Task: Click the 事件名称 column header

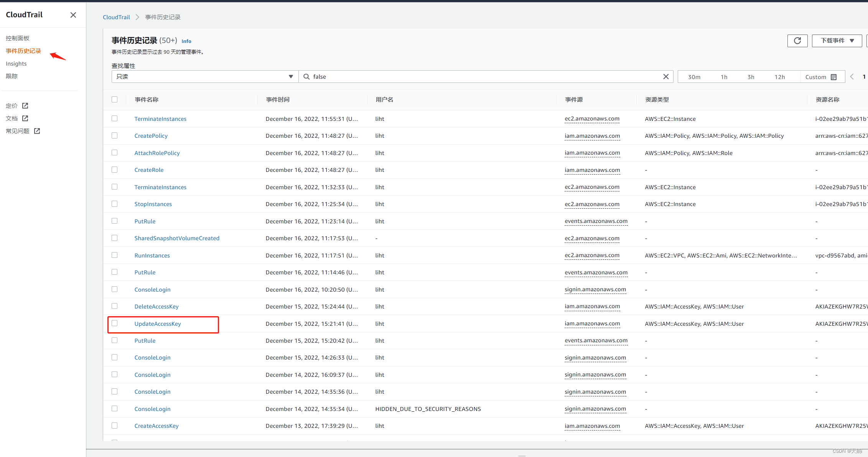Action: click(x=147, y=100)
